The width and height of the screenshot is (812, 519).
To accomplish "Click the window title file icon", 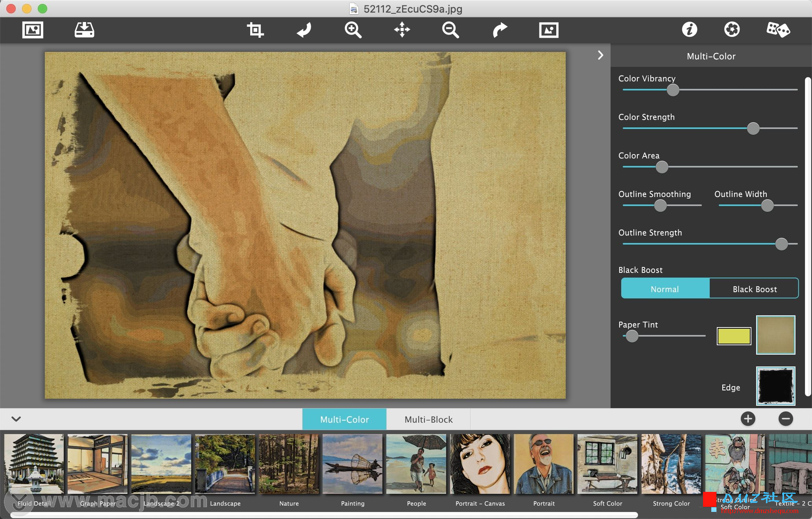I will [354, 9].
